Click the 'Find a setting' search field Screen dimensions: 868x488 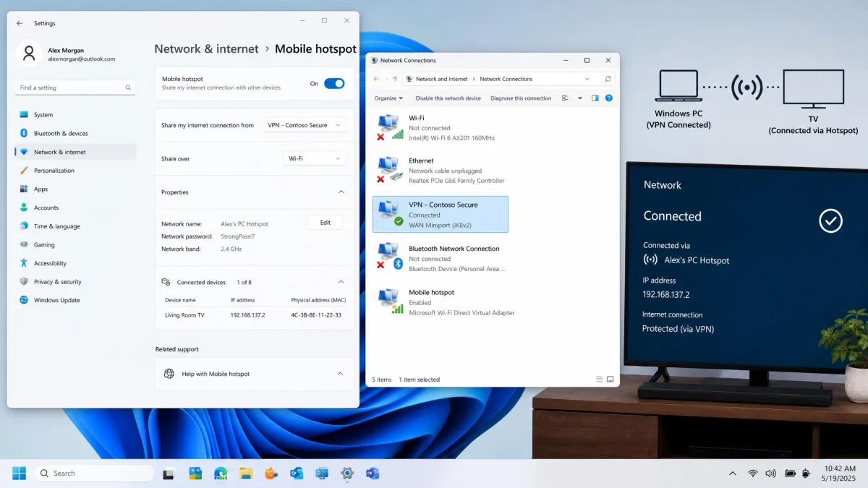[75, 87]
